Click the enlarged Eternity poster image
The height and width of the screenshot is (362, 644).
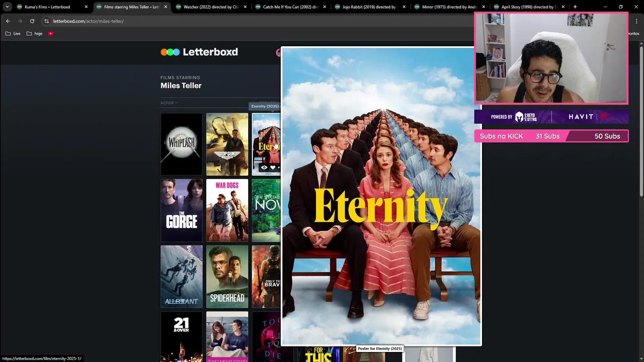(381, 197)
